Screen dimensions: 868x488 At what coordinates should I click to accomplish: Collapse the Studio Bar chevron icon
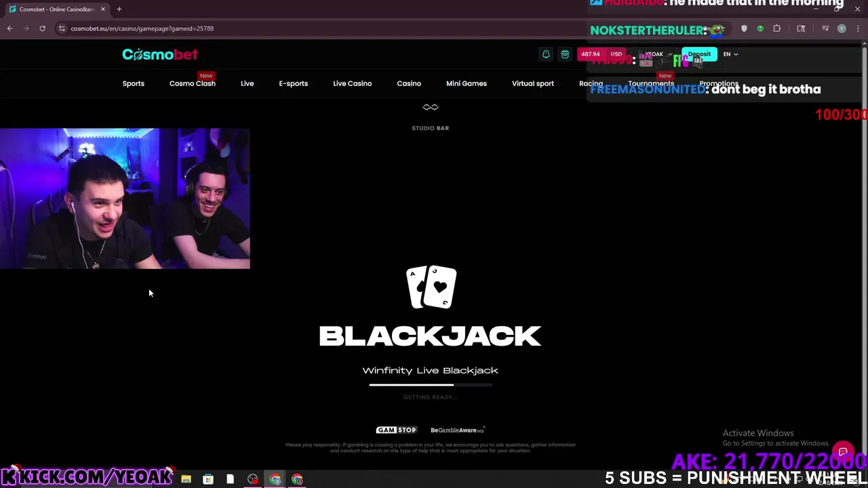[431, 106]
